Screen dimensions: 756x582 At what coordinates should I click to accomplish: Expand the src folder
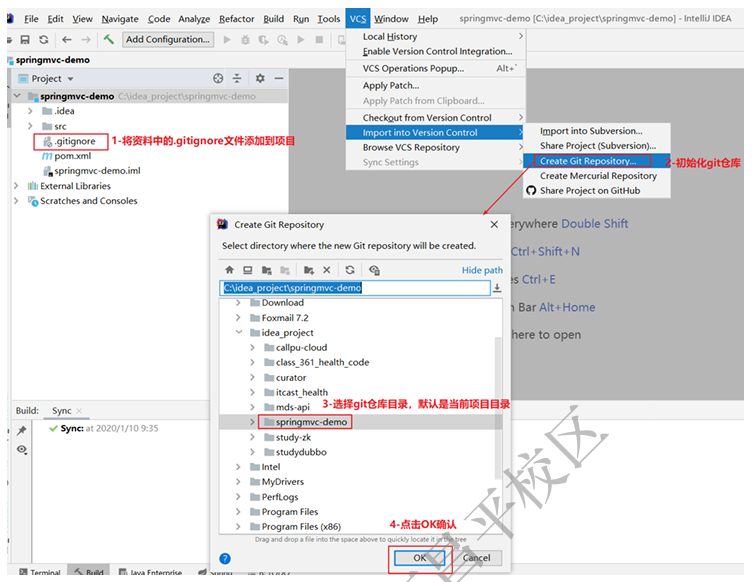point(30,126)
